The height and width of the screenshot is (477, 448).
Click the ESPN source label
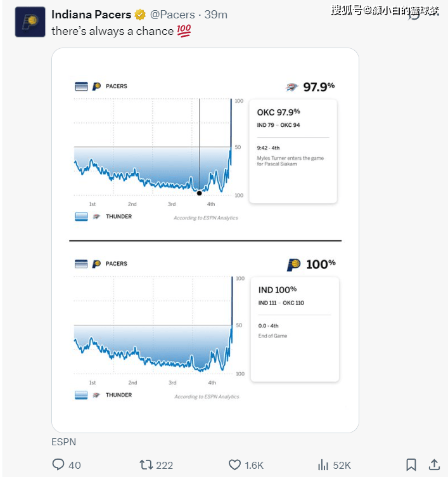pos(63,441)
